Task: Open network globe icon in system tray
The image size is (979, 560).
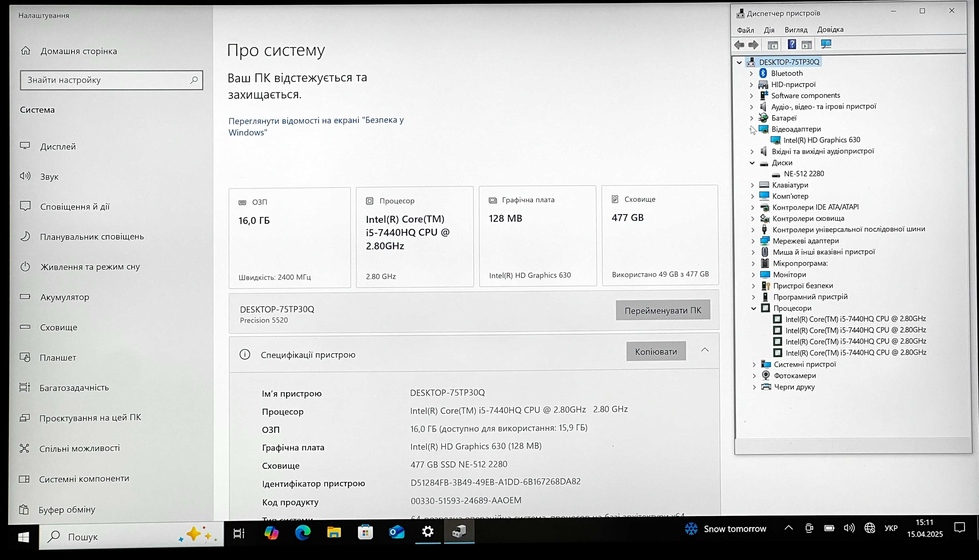Action: point(870,528)
